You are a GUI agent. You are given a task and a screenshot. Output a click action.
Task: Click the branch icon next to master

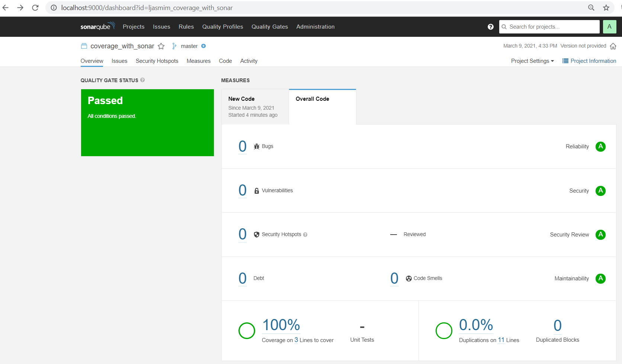point(174,46)
